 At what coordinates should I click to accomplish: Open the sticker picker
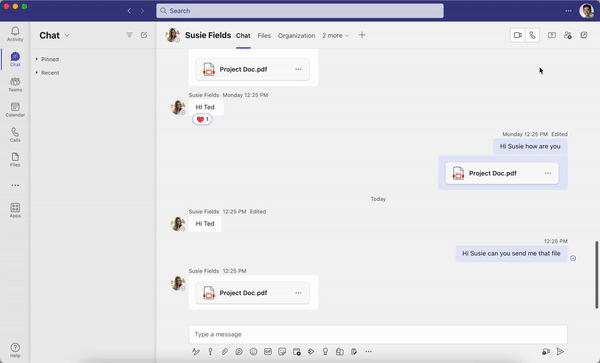pyautogui.click(x=282, y=352)
